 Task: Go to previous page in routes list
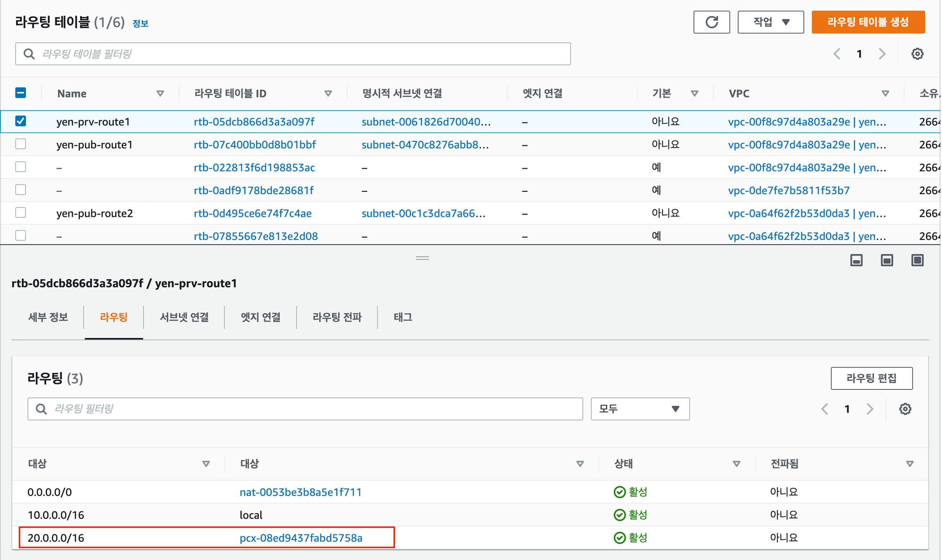(825, 409)
